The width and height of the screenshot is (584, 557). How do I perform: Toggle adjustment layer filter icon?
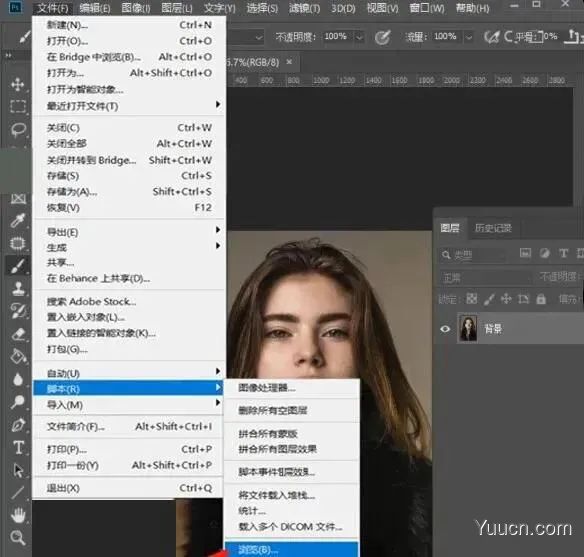(545, 253)
